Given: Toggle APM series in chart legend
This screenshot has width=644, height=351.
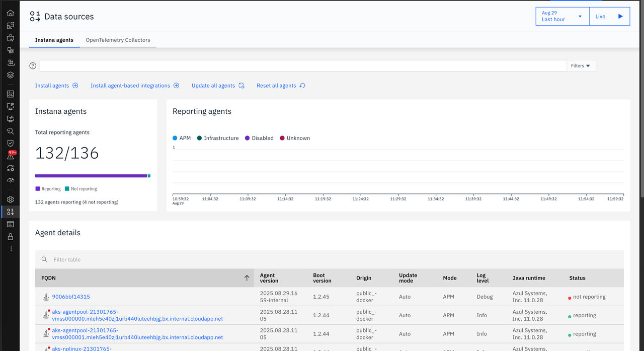Looking at the screenshot, I should pyautogui.click(x=182, y=138).
